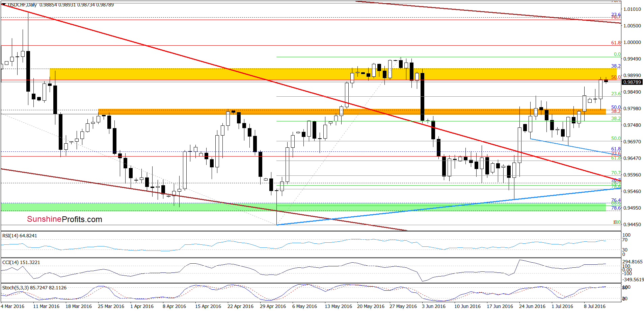Click the 0.96470 price axis label
Screen dimensions: 644x311
pos(632,158)
